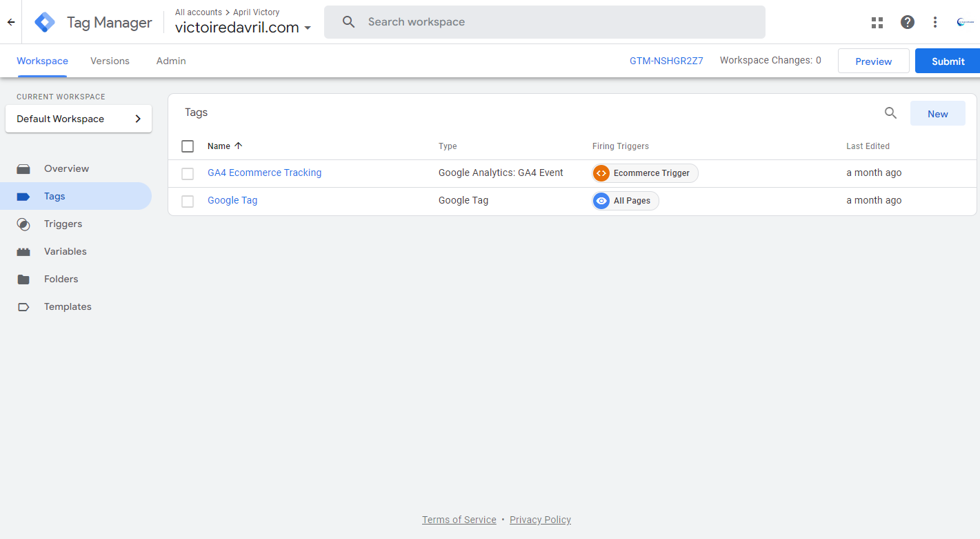Click the Tags sidebar label icon
Screen dimensions: 980x539
coord(23,197)
